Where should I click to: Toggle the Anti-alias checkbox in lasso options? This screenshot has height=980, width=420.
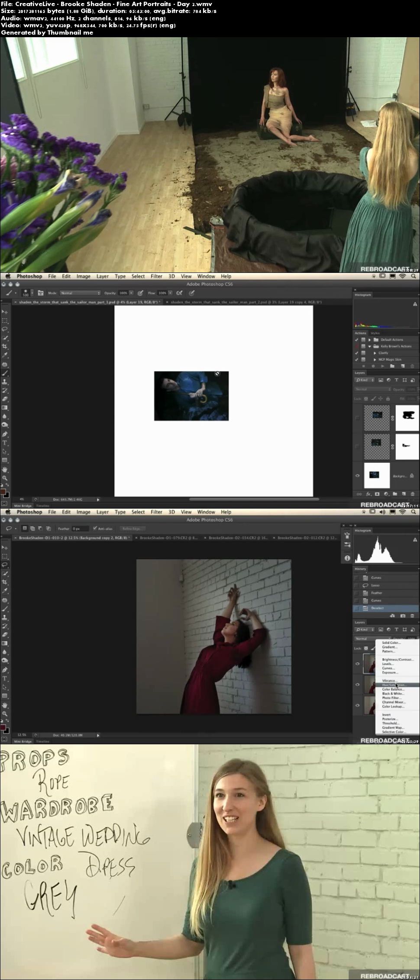coord(95,528)
